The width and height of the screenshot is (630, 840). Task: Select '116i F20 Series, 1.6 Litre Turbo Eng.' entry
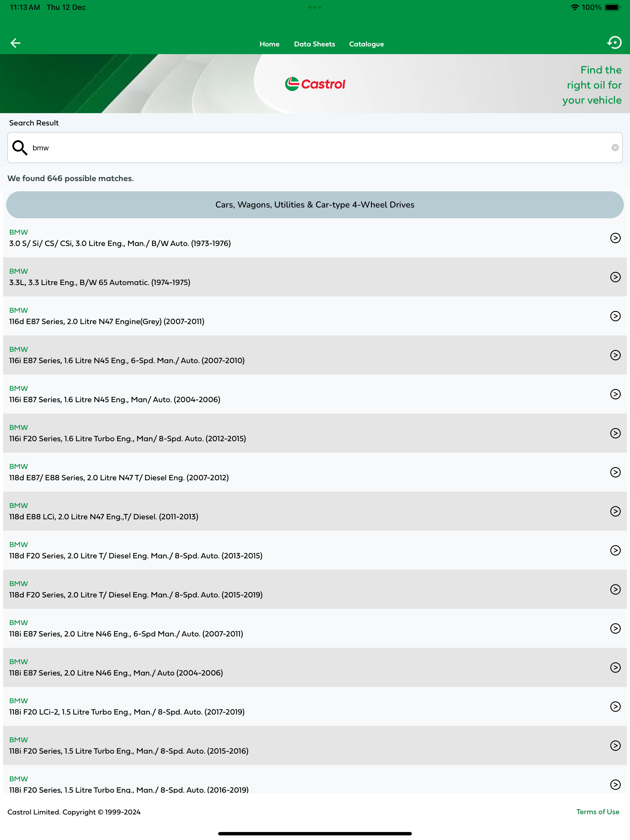[315, 433]
